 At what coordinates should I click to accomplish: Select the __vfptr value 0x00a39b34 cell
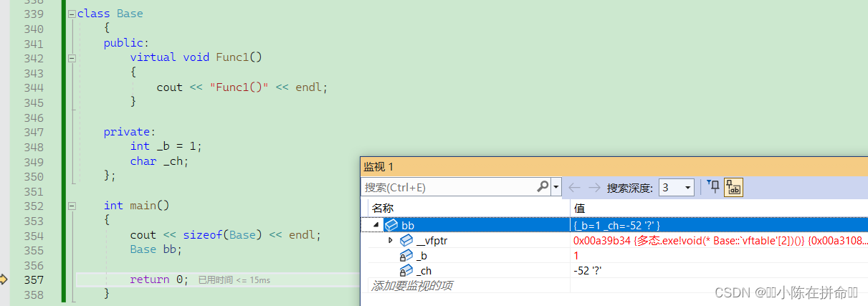tap(719, 240)
